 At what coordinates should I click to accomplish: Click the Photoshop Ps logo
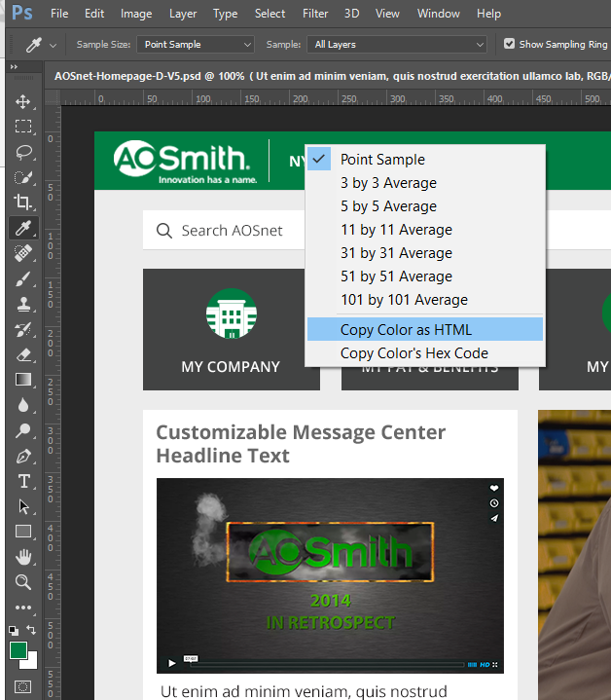coord(21,13)
